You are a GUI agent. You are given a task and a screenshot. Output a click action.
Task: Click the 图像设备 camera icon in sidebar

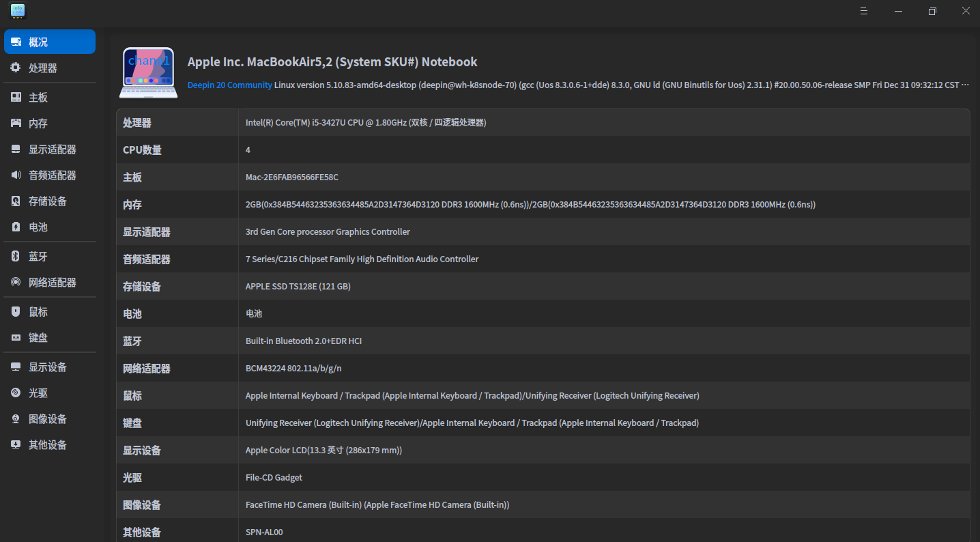tap(16, 419)
